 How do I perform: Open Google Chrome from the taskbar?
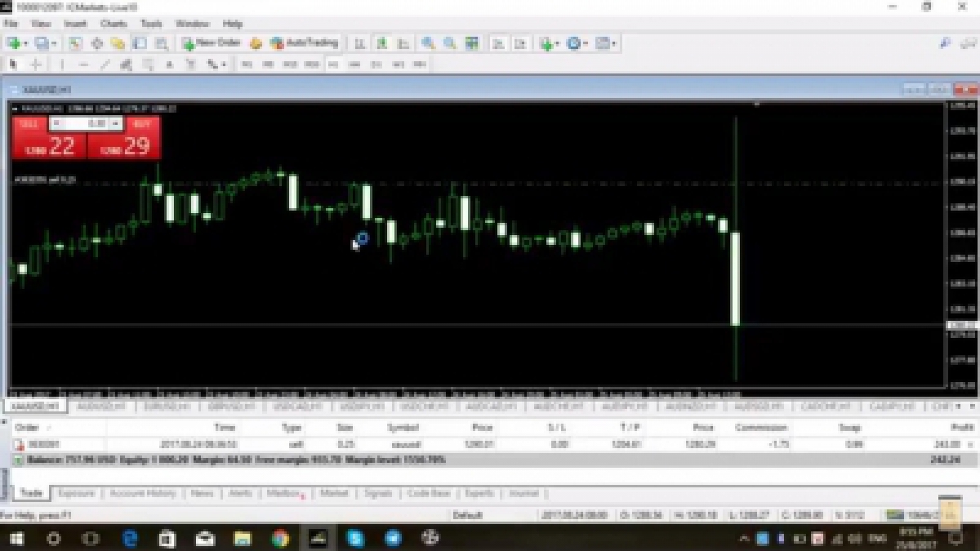click(x=280, y=538)
